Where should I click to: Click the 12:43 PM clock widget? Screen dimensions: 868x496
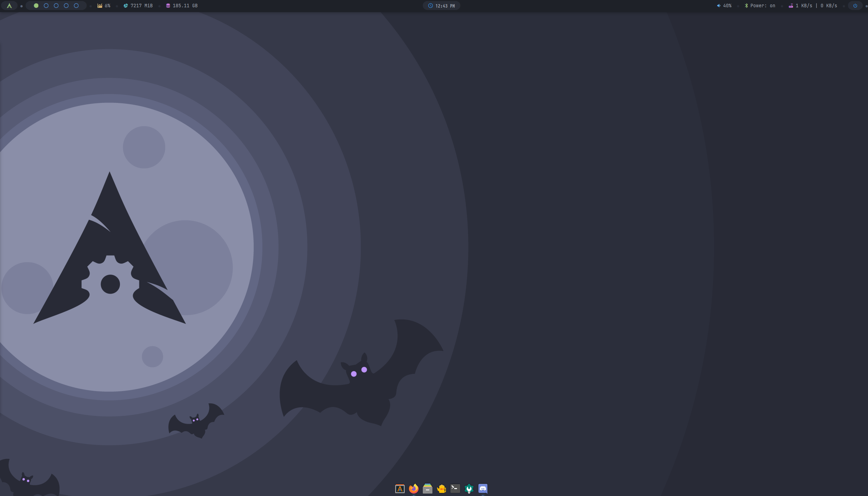[x=441, y=6]
